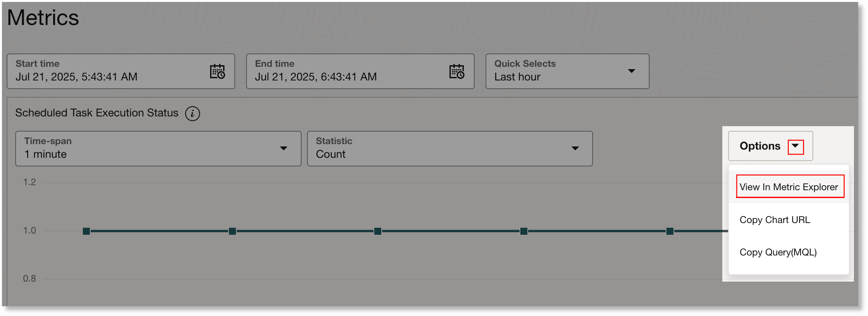Click the Statistic dropdown arrow icon
The image size is (868, 316).
pos(575,148)
